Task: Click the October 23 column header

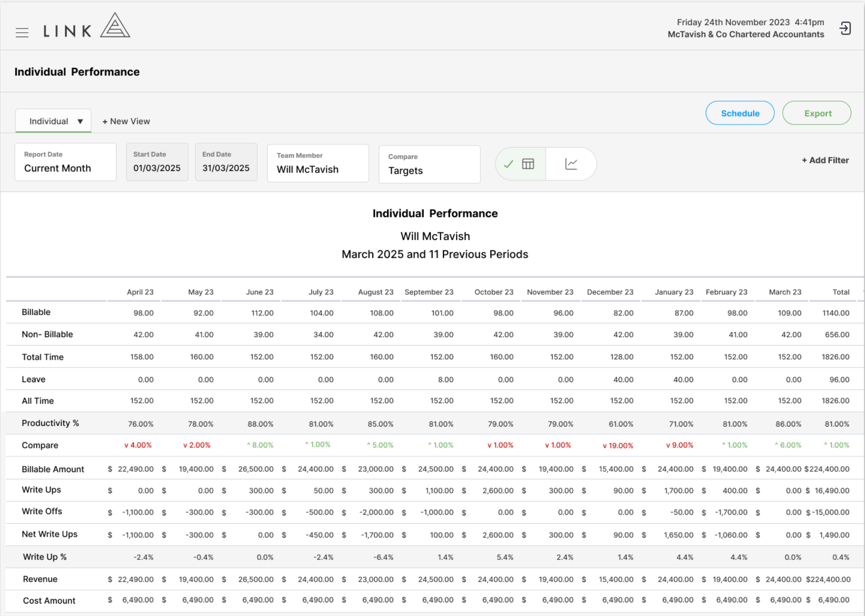Action: [494, 292]
